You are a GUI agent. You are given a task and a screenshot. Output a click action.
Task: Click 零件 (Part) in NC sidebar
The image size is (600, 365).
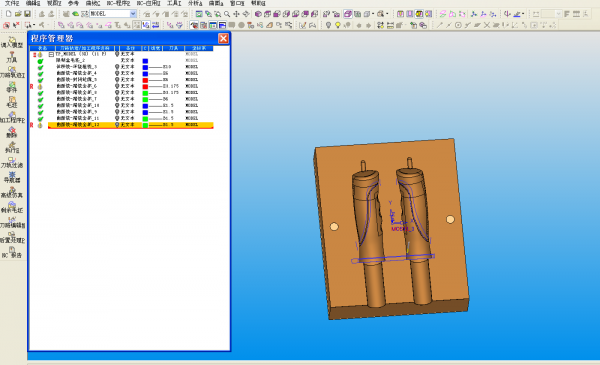click(x=12, y=87)
